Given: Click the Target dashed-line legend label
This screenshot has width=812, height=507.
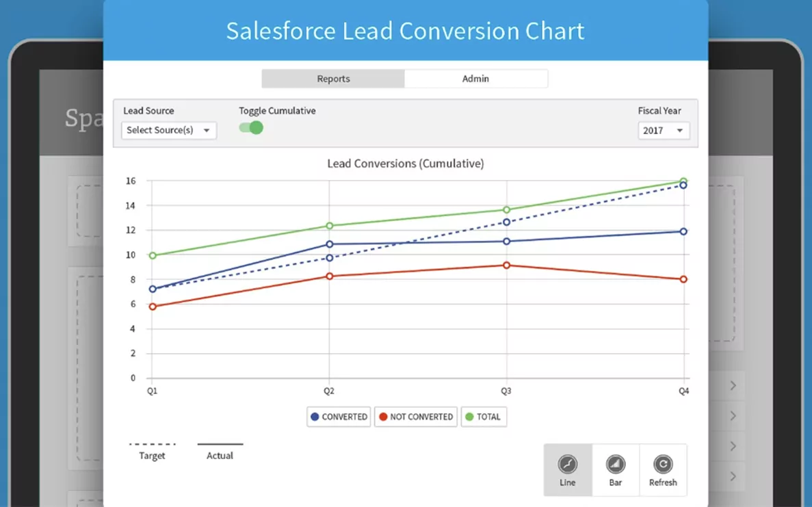Looking at the screenshot, I should click(152, 455).
